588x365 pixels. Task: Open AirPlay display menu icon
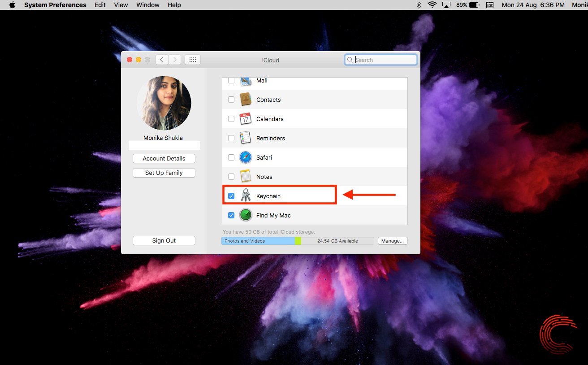pos(446,5)
